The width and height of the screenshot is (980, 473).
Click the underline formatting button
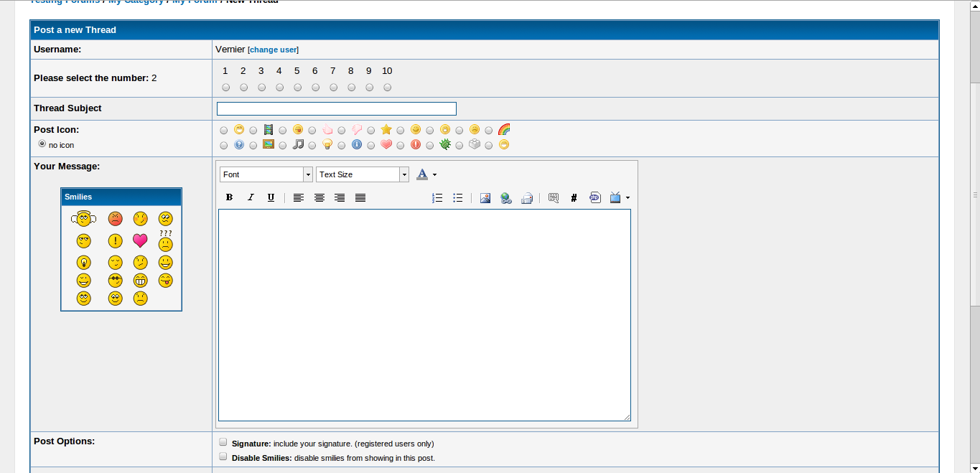coord(271,198)
